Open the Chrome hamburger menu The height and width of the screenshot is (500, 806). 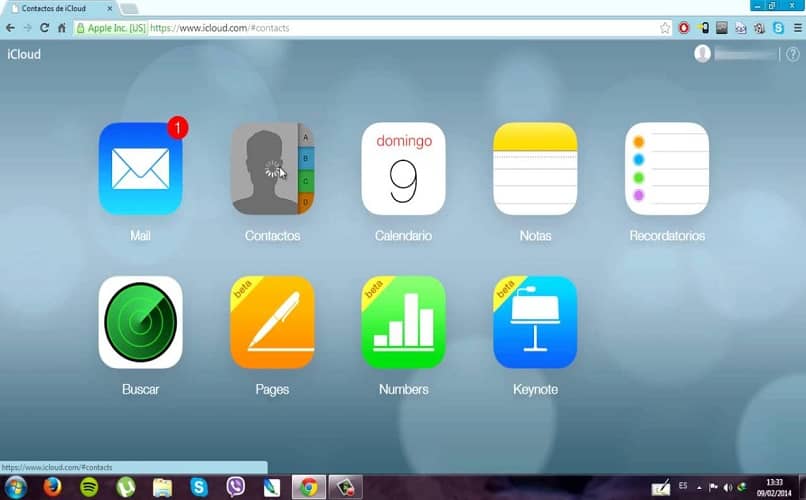(797, 28)
